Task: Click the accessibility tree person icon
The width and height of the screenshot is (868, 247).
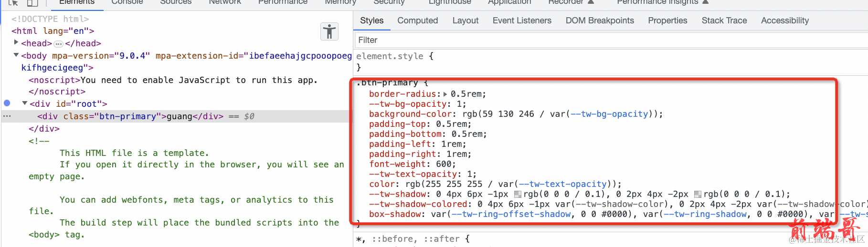Action: [329, 32]
